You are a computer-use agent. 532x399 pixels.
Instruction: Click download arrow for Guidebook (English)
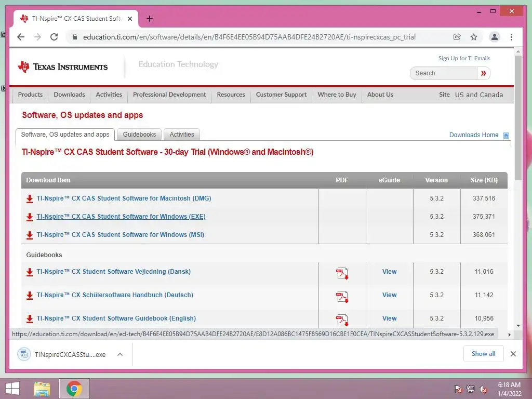pyautogui.click(x=30, y=319)
